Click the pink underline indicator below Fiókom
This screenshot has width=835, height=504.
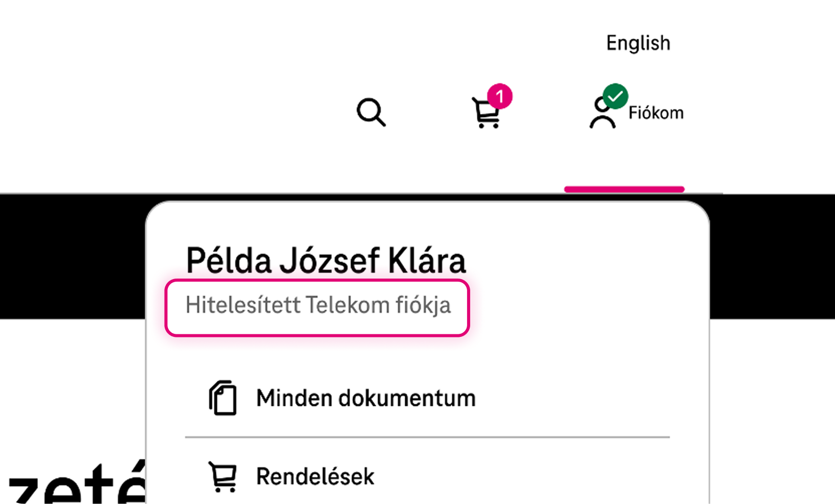point(624,189)
